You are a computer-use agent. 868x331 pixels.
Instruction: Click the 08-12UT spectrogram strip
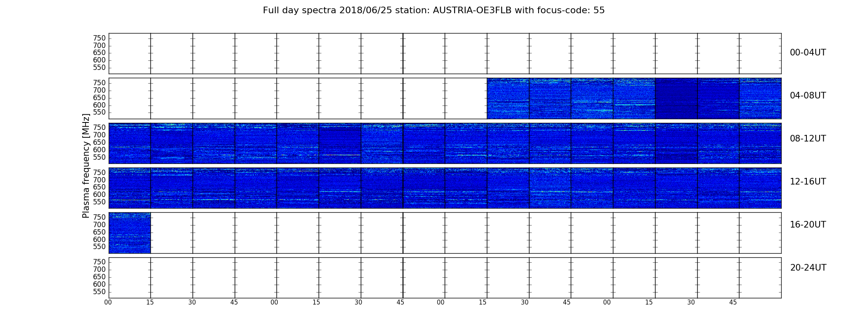point(445,143)
